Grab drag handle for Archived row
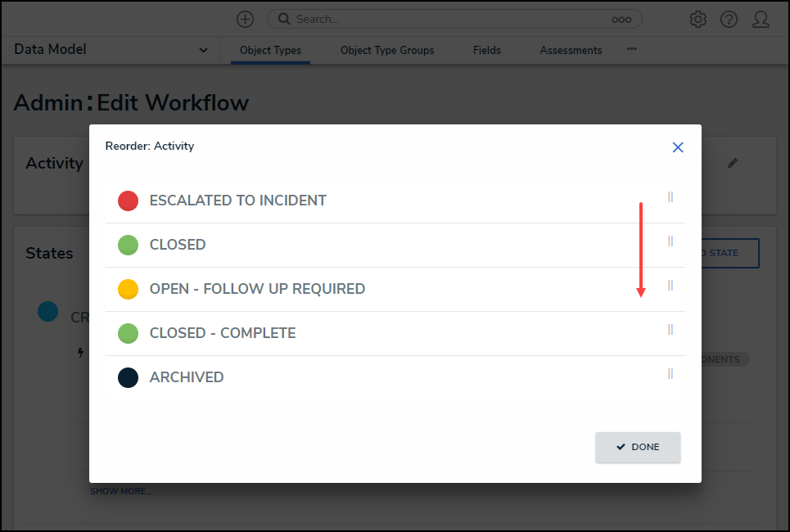 coord(670,374)
